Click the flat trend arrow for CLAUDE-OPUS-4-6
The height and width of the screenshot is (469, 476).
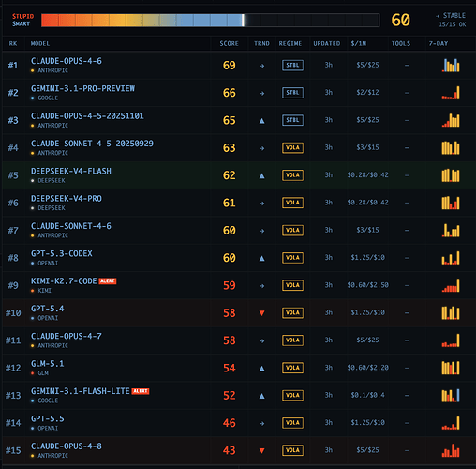261,66
